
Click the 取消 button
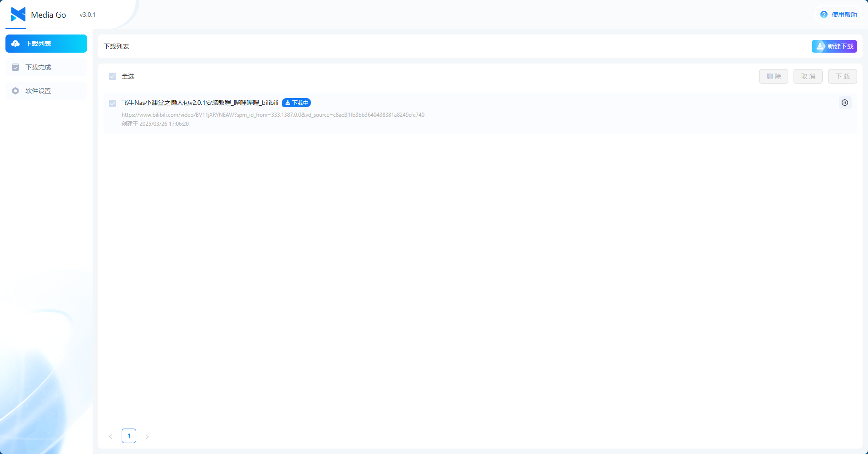[808, 76]
